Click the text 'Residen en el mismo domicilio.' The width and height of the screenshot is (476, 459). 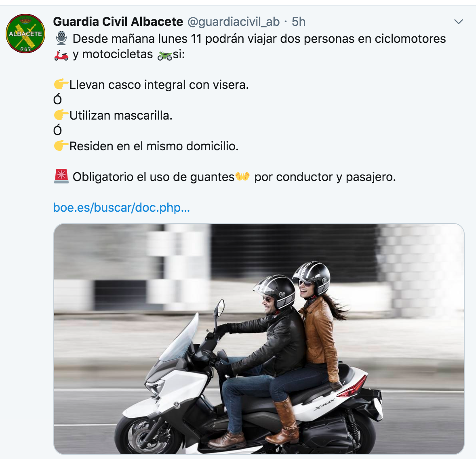coord(154,146)
